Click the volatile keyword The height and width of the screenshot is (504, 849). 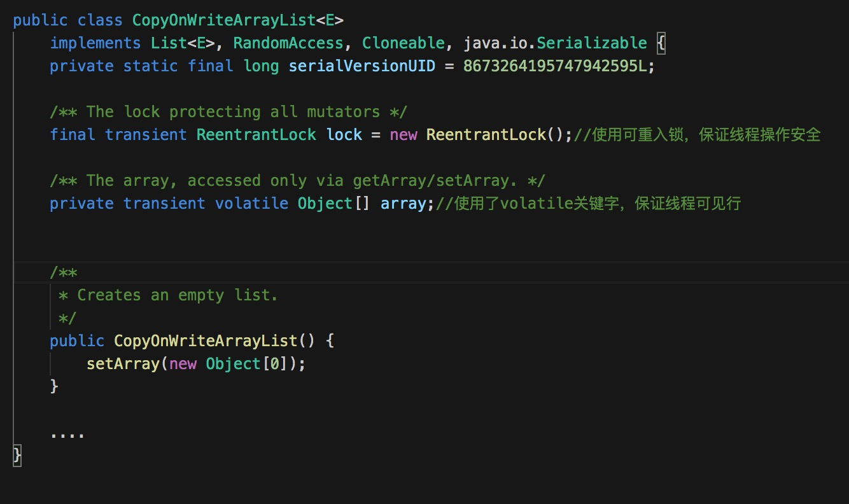251,204
